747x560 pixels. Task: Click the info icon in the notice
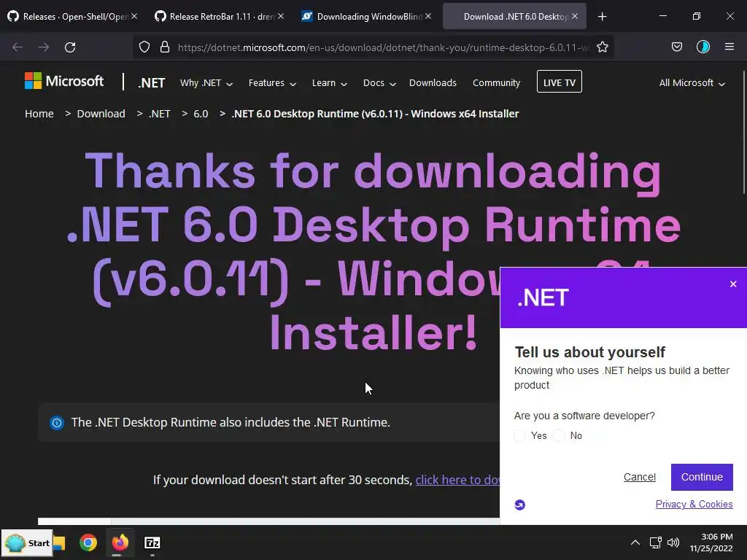[57, 422]
